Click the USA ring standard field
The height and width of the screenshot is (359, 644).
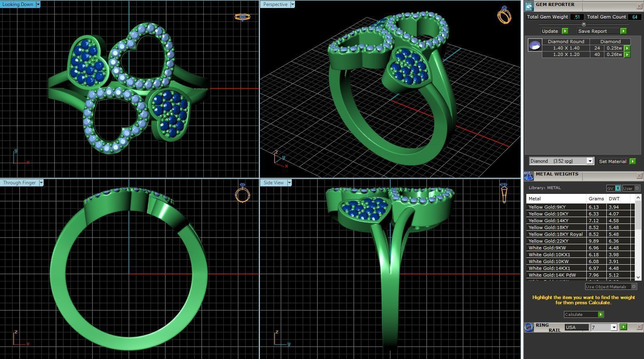[x=576, y=327]
